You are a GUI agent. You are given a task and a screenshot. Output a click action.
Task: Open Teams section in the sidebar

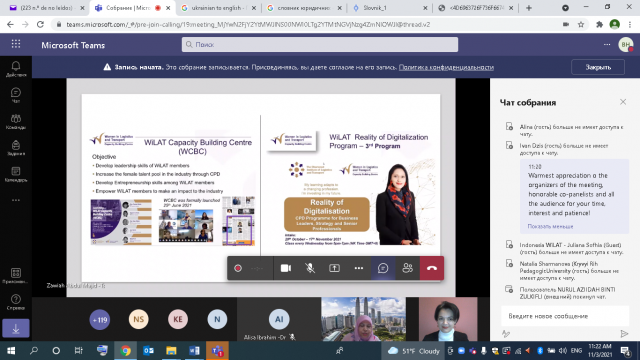16,122
